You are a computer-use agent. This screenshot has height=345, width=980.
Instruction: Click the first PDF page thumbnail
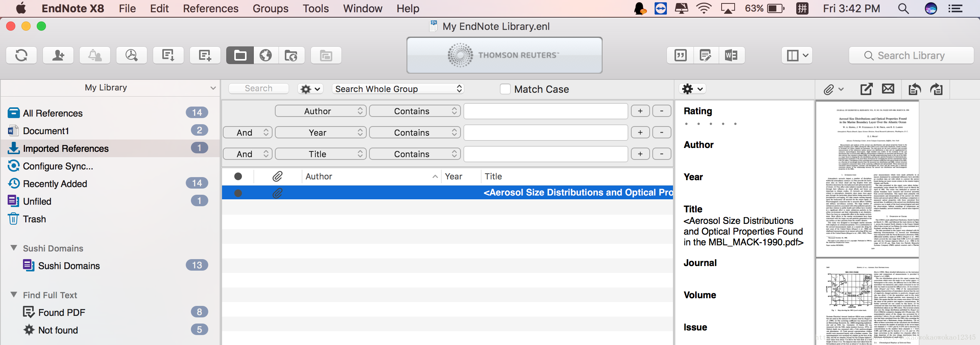point(867,179)
